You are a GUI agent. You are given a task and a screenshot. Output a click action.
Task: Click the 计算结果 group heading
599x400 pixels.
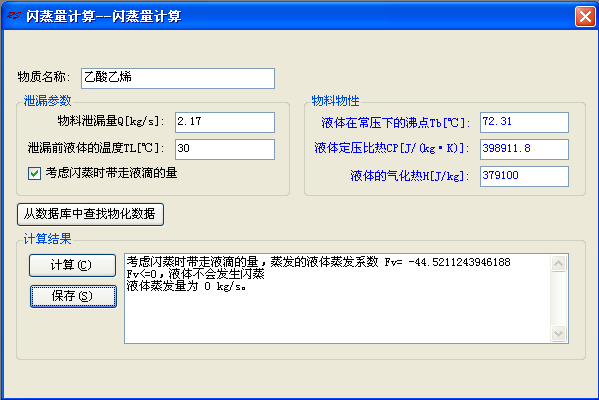point(47,239)
